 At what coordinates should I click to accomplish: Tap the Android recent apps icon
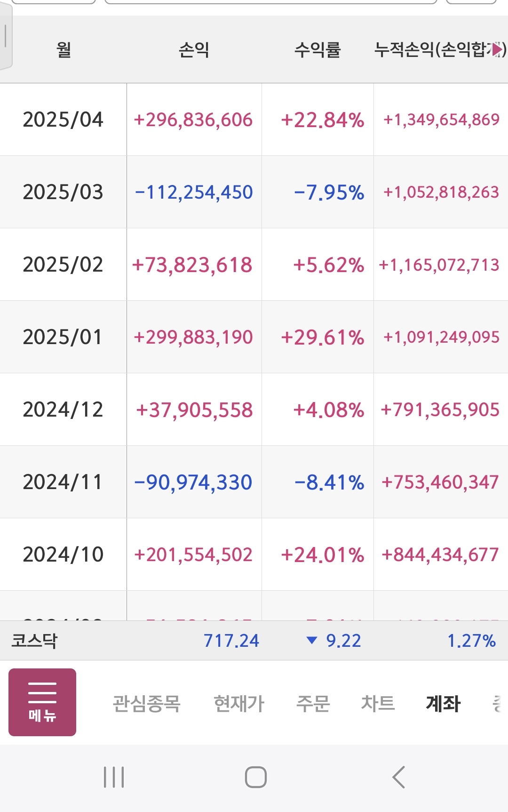[114, 777]
